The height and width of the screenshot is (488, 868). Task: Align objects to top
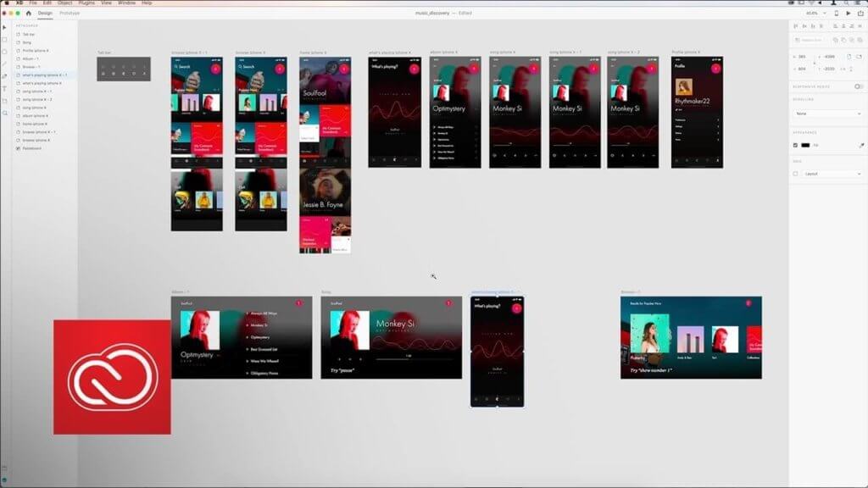coord(796,25)
